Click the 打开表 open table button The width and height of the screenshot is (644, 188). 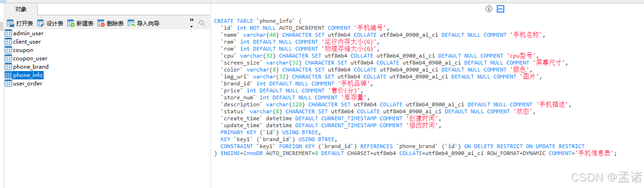(20, 23)
